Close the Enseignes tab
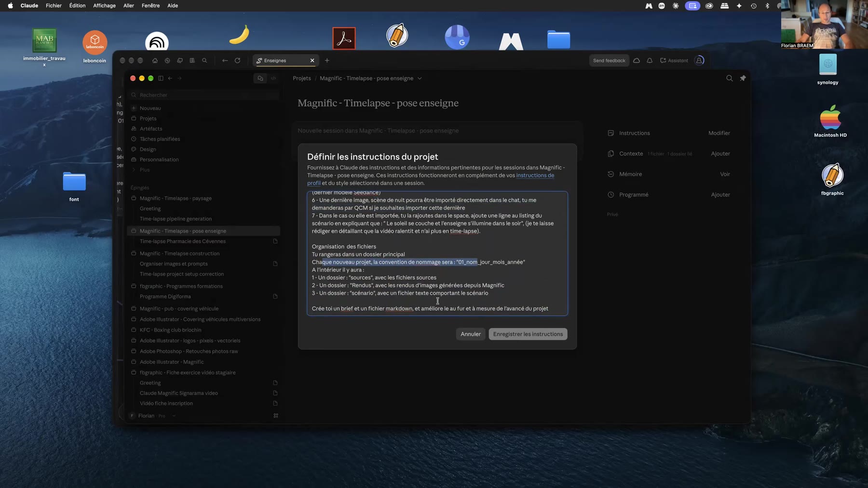 click(312, 61)
